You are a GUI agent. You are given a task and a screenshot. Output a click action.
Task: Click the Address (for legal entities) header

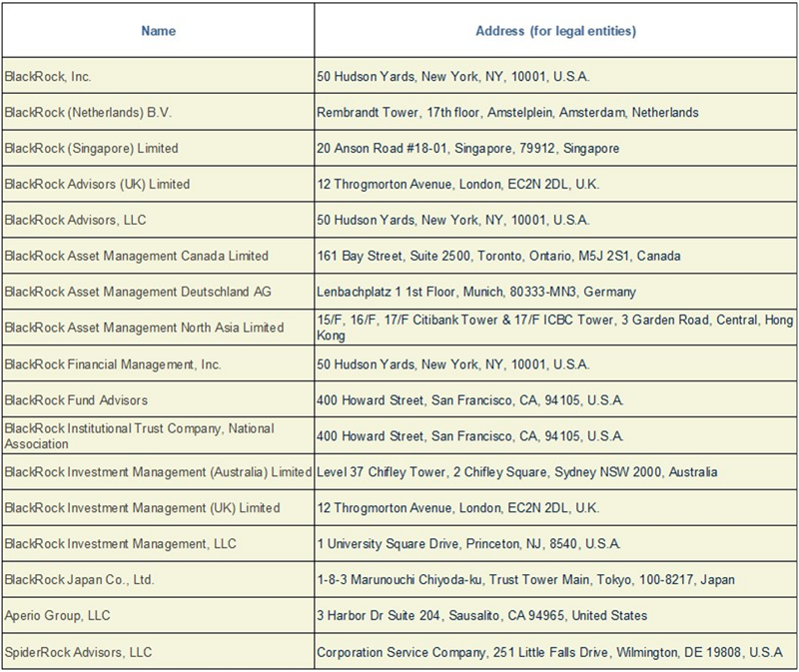click(x=556, y=31)
